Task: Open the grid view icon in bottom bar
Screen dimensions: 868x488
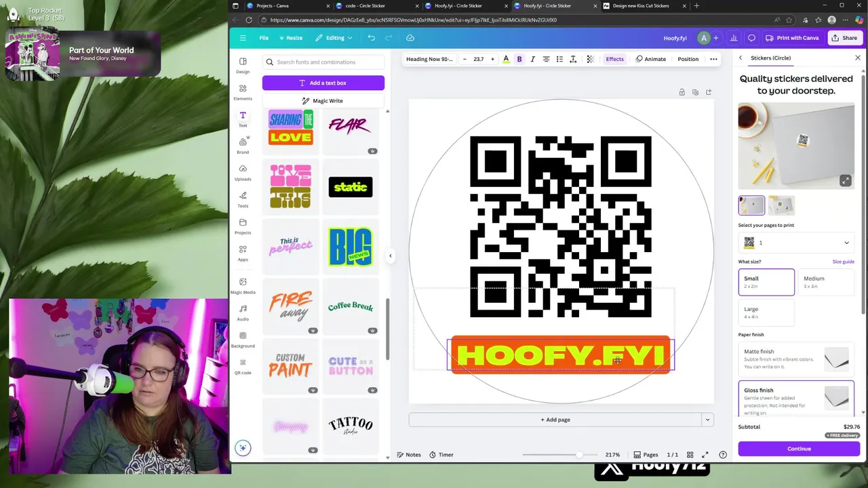Action: (690, 455)
